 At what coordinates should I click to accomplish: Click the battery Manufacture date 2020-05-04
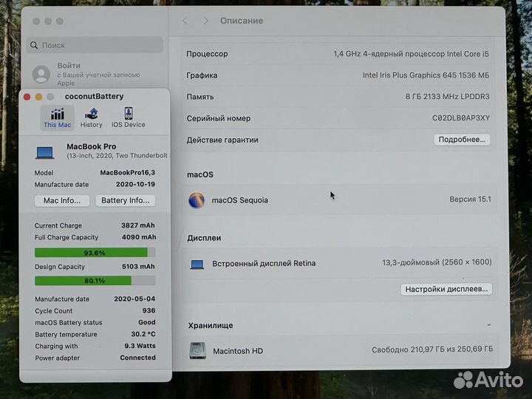click(134, 299)
